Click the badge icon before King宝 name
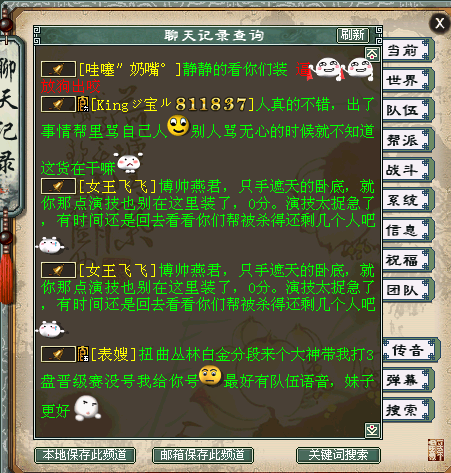 83,104
